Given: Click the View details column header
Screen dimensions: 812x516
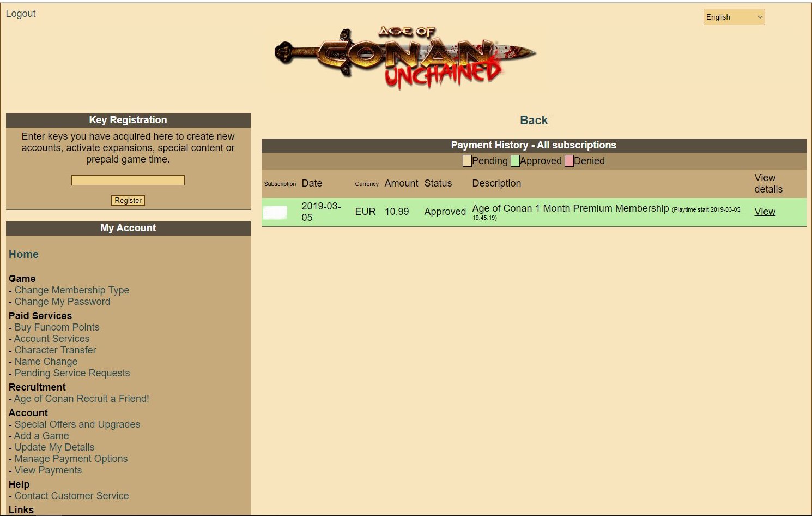Looking at the screenshot, I should (x=768, y=183).
